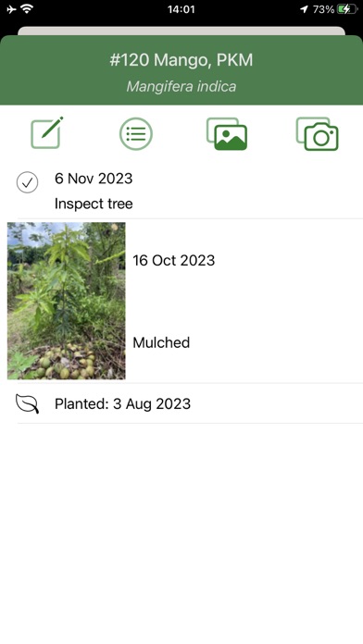Open the task list icon
The height and width of the screenshot is (644, 363).
coord(136,134)
